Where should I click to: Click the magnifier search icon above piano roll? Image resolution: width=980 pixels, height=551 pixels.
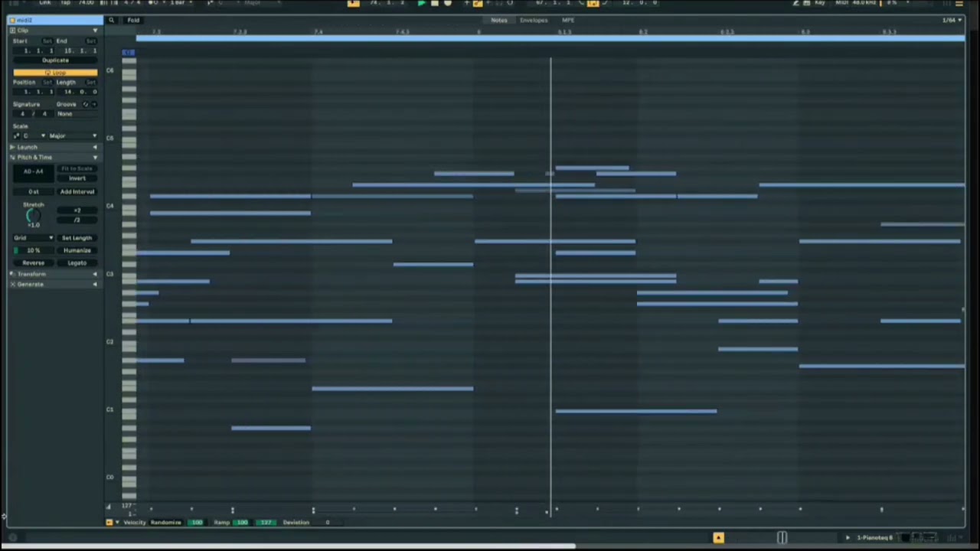click(x=112, y=20)
